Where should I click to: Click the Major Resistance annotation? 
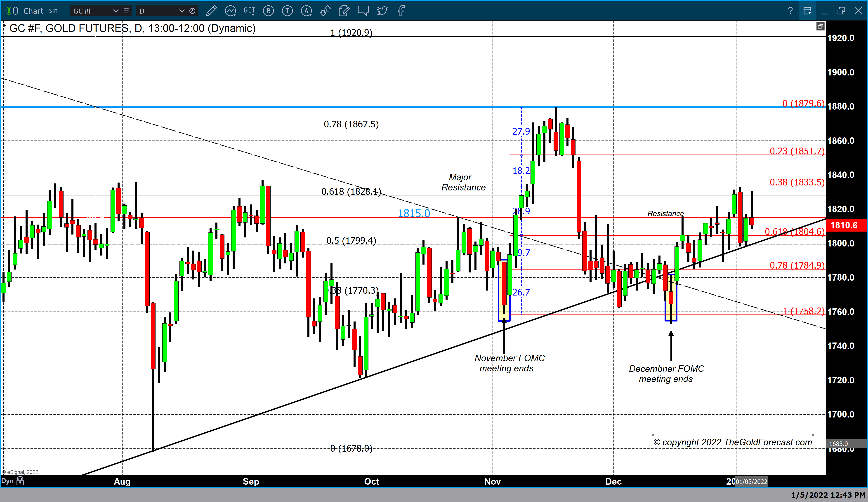tap(463, 183)
